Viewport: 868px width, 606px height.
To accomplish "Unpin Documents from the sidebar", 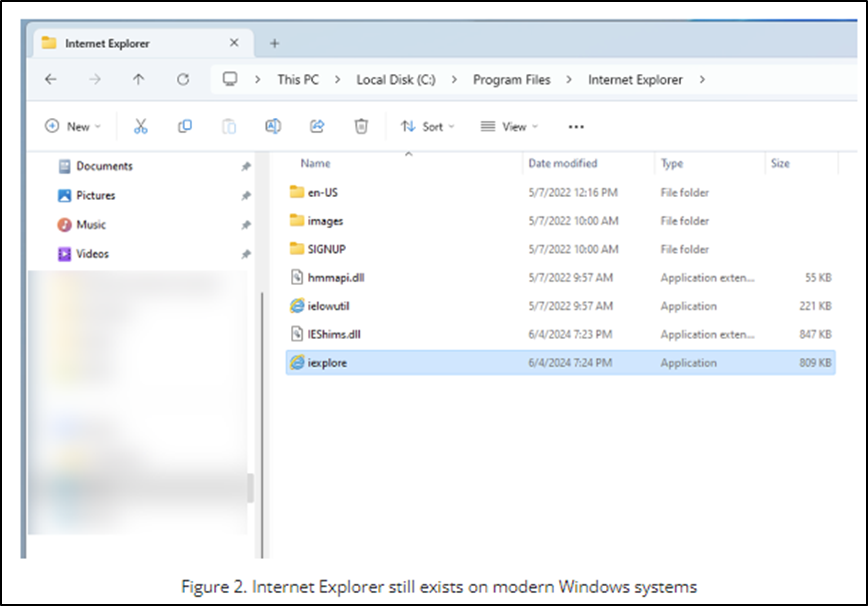I will tap(246, 167).
